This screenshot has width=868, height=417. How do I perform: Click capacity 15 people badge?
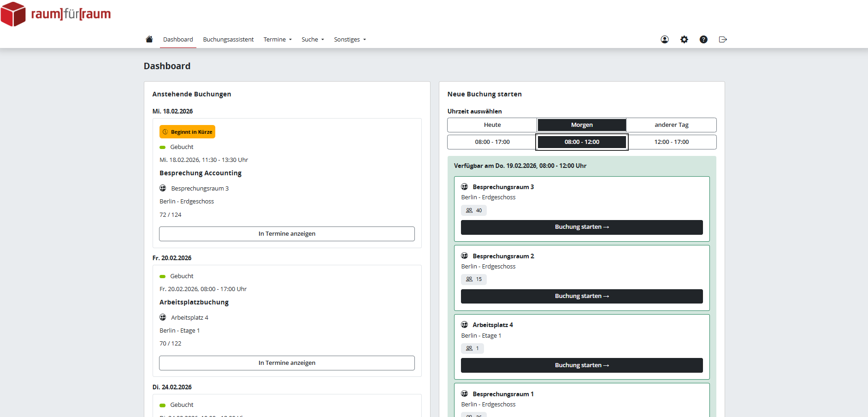[474, 279]
